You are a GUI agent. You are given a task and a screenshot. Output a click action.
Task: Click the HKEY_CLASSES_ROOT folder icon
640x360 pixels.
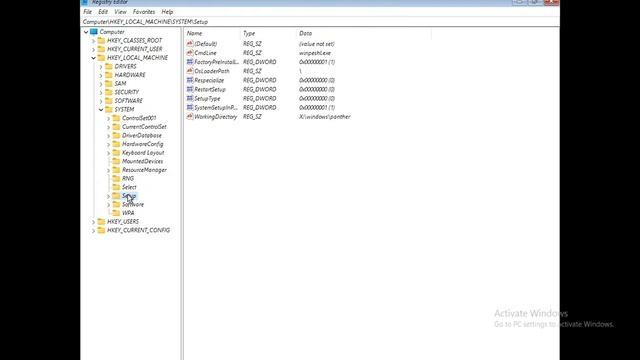tap(101, 40)
